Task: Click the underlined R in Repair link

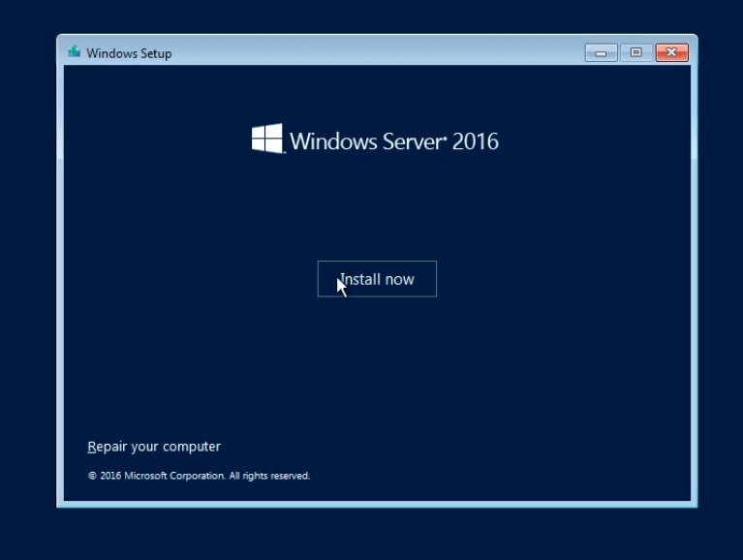Action: pos(91,447)
